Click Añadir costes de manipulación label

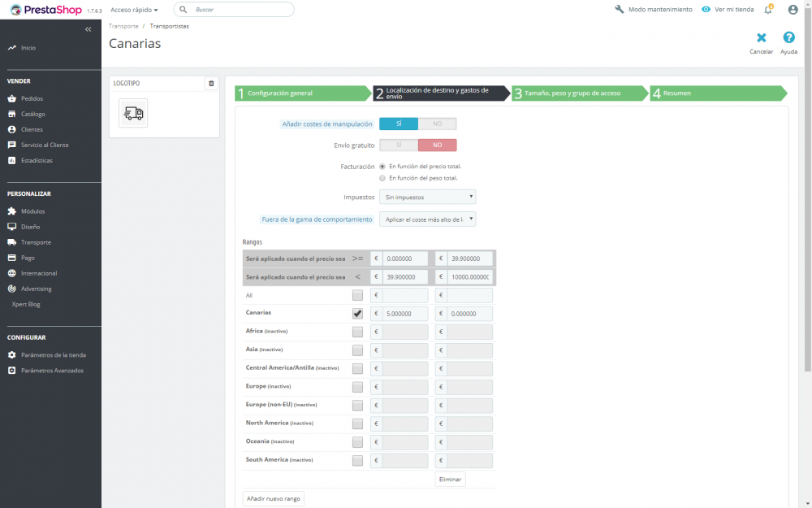[327, 124]
